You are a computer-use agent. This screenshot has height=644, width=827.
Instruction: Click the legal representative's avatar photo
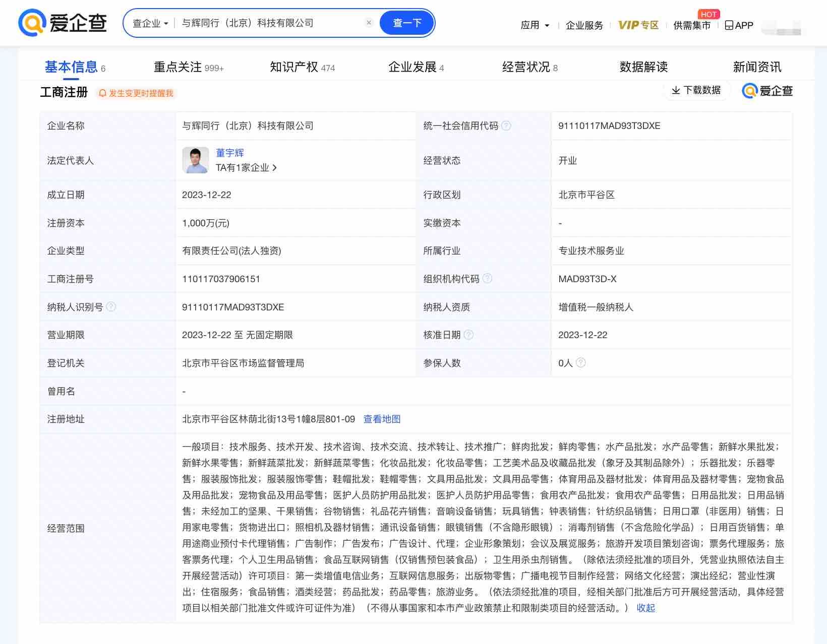tap(195, 160)
